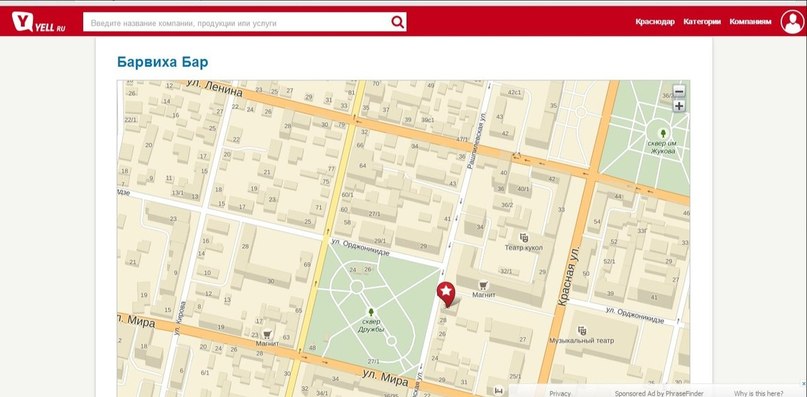The image size is (807, 397).
Task: Click the Музыкальный театр map icon
Action: [582, 331]
